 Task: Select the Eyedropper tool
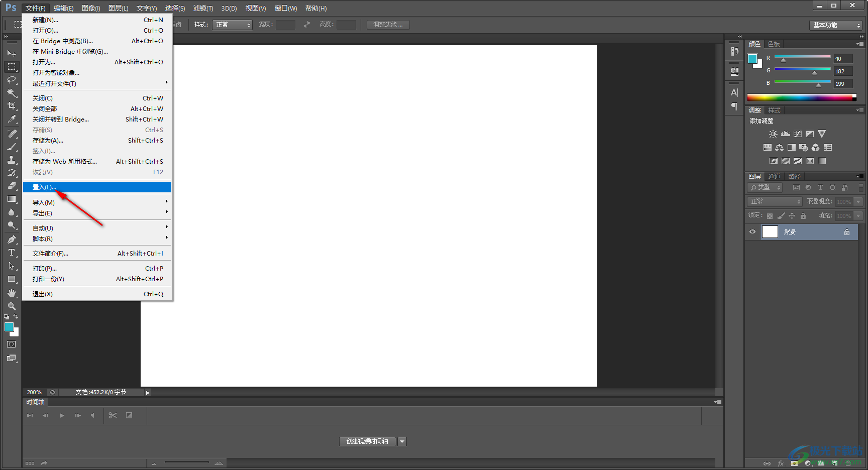[12, 119]
